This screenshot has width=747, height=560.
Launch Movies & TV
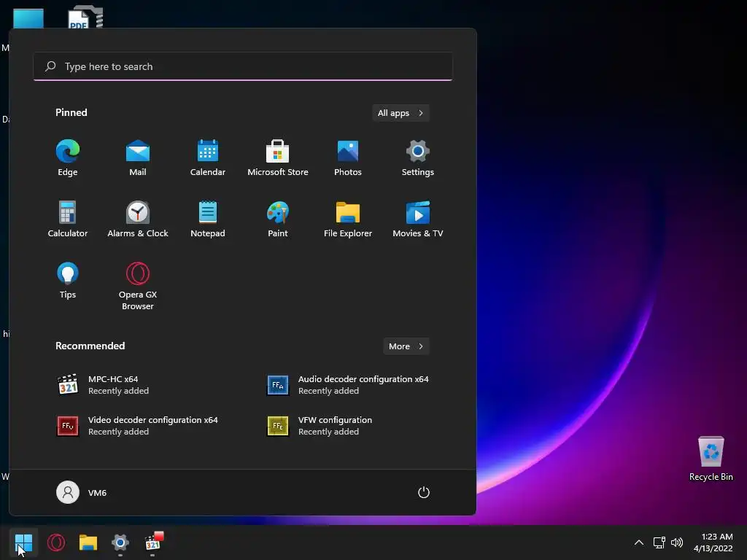(418, 219)
